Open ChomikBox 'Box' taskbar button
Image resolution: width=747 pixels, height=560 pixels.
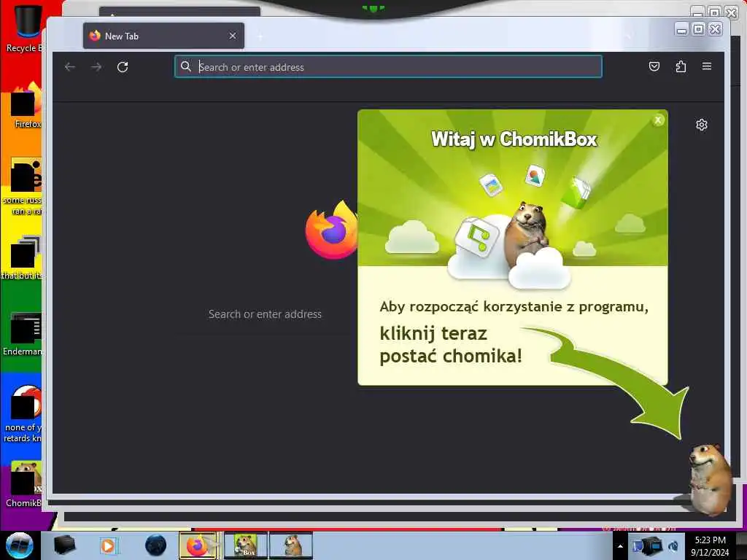click(246, 545)
